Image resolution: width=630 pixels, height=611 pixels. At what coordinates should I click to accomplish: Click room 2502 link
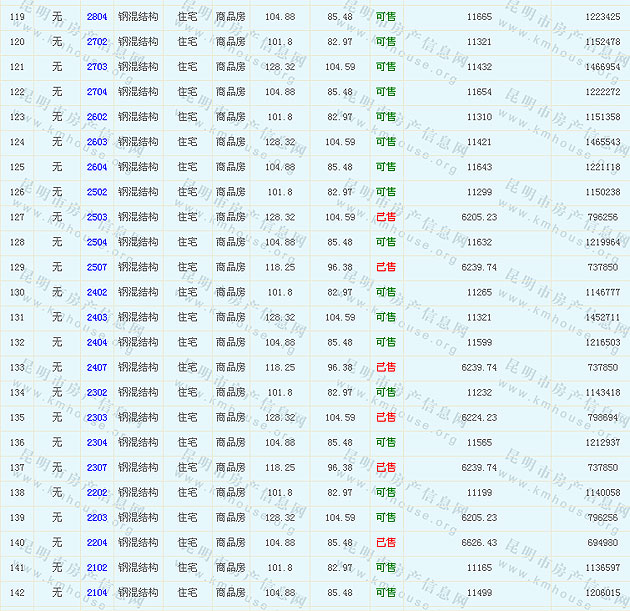point(97,192)
